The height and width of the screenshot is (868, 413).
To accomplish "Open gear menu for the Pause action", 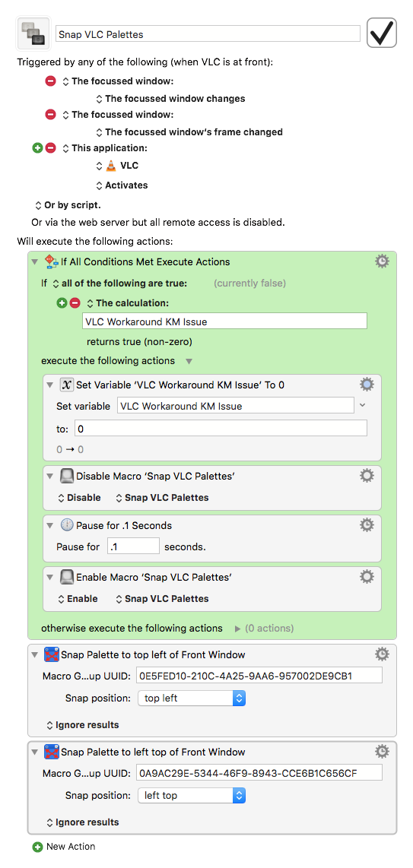I will 367,524.
